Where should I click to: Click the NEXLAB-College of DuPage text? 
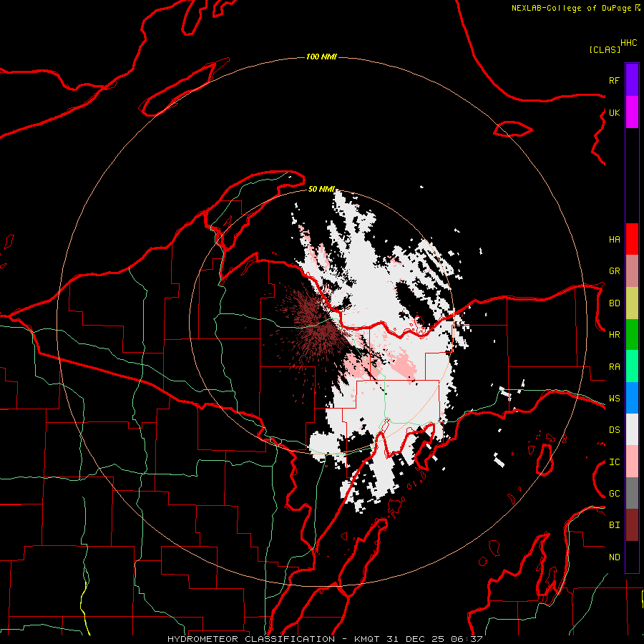click(571, 8)
